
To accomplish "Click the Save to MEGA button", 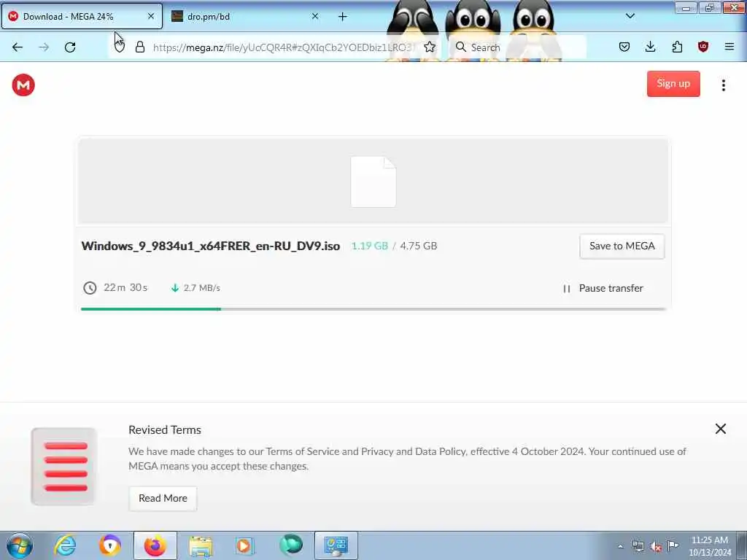I will click(622, 246).
